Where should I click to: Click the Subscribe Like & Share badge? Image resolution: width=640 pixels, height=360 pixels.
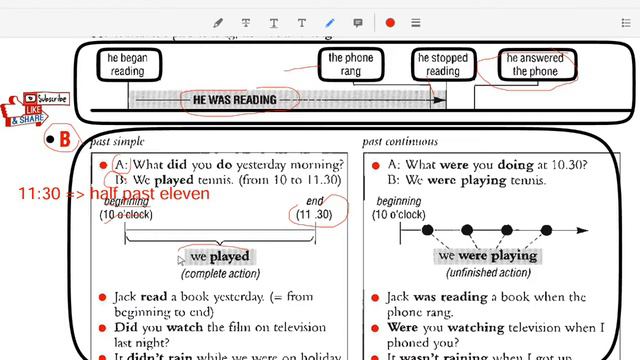[x=35, y=109]
